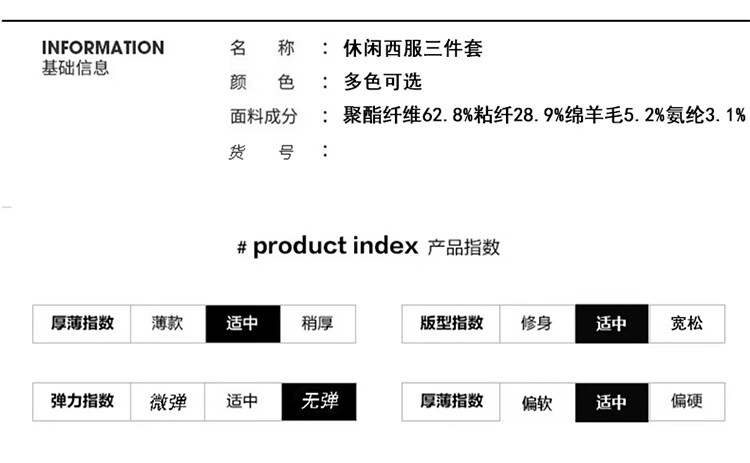This screenshot has height=463, width=750.
Task: Choose the 宽松 fit option
Action: (687, 324)
